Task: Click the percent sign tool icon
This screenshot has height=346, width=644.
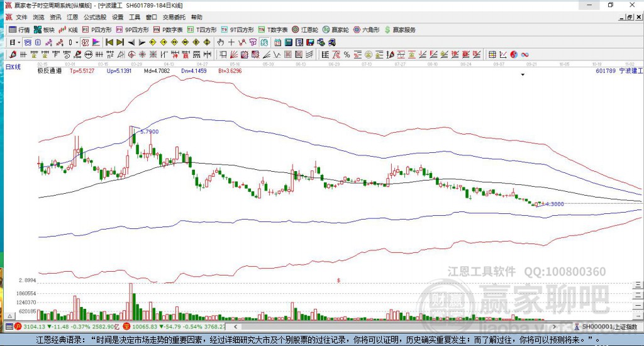Action: click(347, 55)
